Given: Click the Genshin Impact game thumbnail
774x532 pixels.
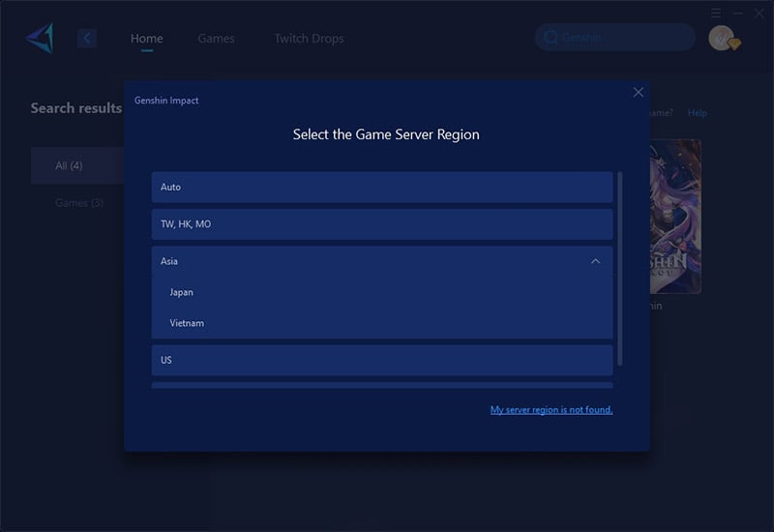Looking at the screenshot, I should (675, 217).
